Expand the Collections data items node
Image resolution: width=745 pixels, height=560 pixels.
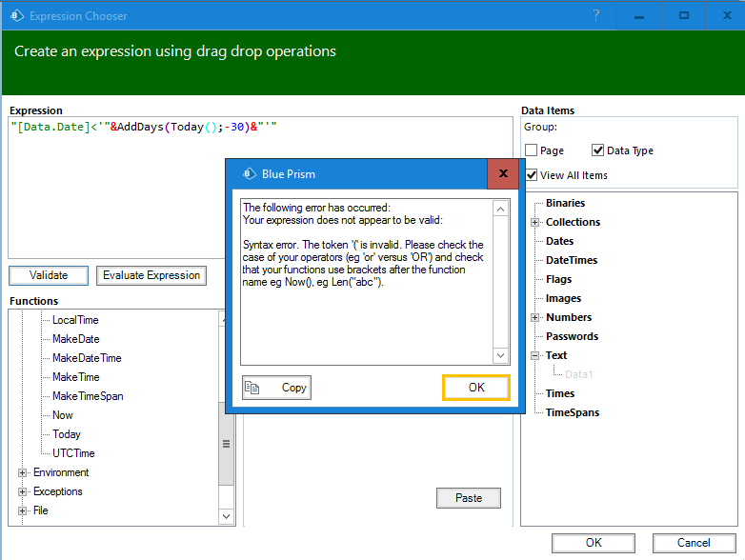click(535, 222)
